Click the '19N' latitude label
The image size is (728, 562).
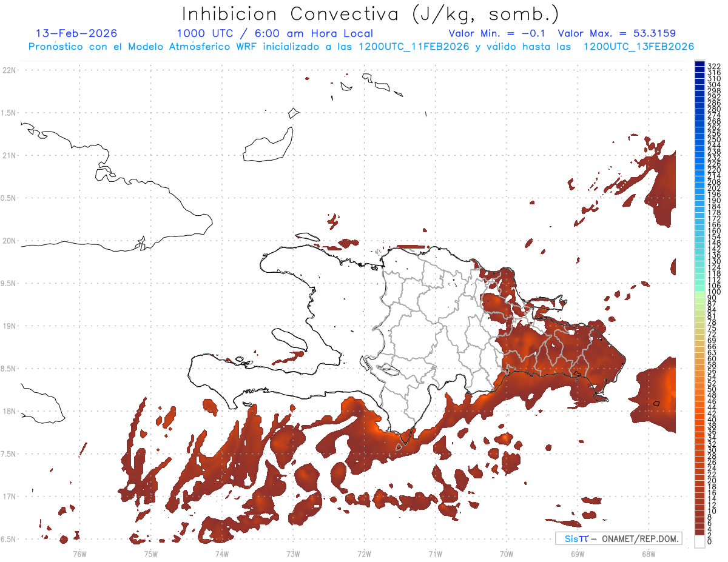(x=8, y=326)
